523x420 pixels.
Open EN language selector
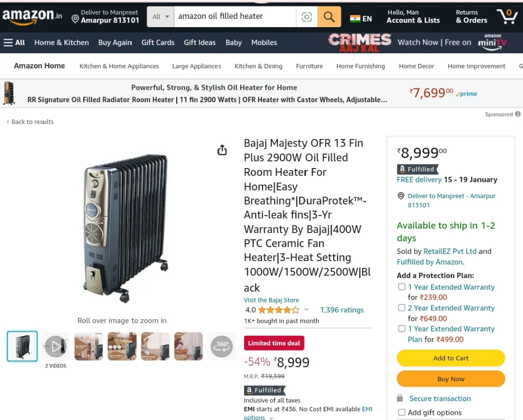tap(361, 19)
